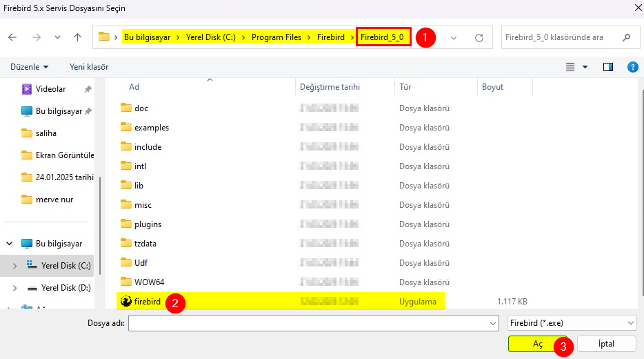Expand Yerel Disk (C:) tree node

[14, 266]
